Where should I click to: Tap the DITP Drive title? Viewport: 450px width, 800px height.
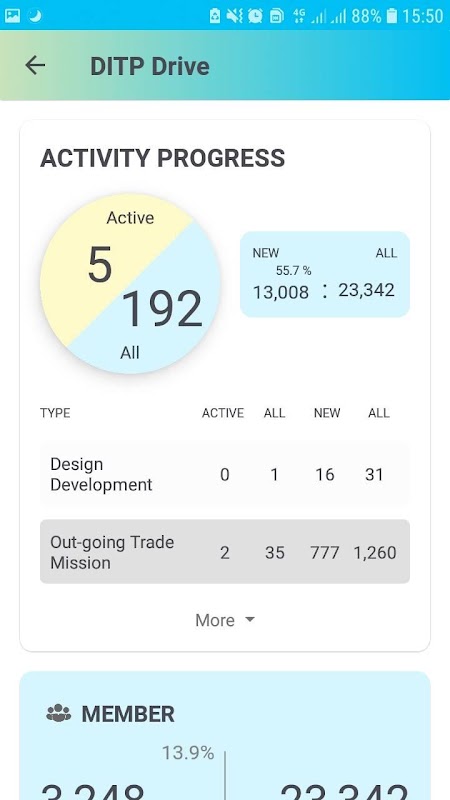click(x=149, y=66)
